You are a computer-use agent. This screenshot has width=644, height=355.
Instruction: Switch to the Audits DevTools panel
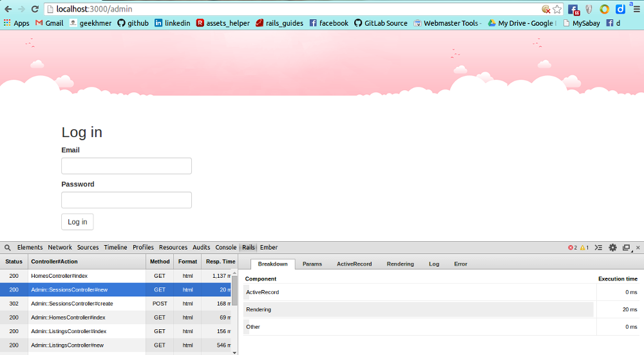(x=201, y=248)
